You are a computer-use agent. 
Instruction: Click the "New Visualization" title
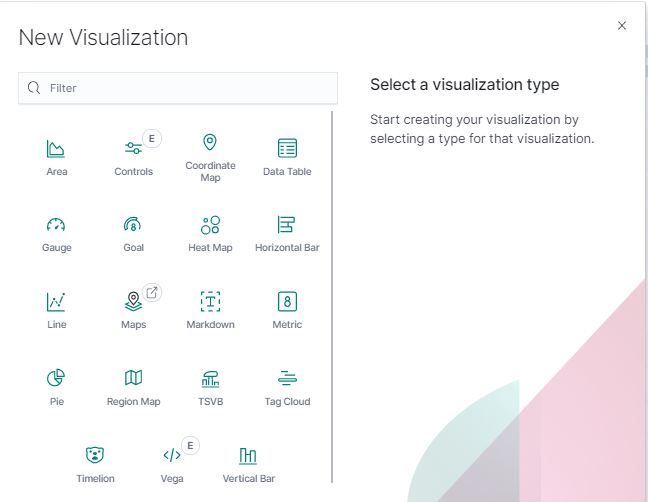[x=103, y=38]
